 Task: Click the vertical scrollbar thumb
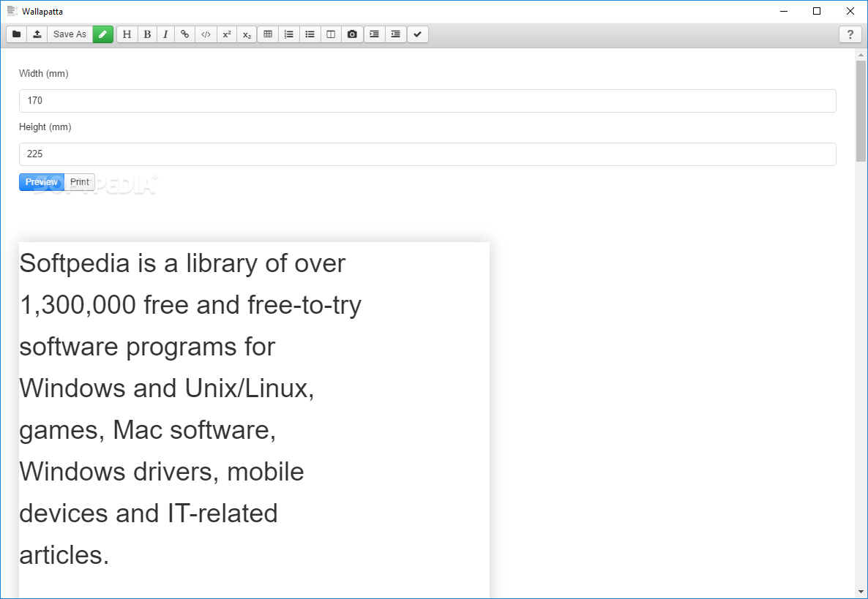(861, 110)
